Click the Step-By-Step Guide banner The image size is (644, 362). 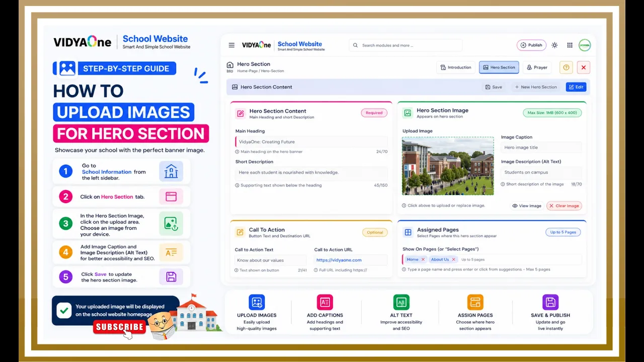click(x=115, y=68)
